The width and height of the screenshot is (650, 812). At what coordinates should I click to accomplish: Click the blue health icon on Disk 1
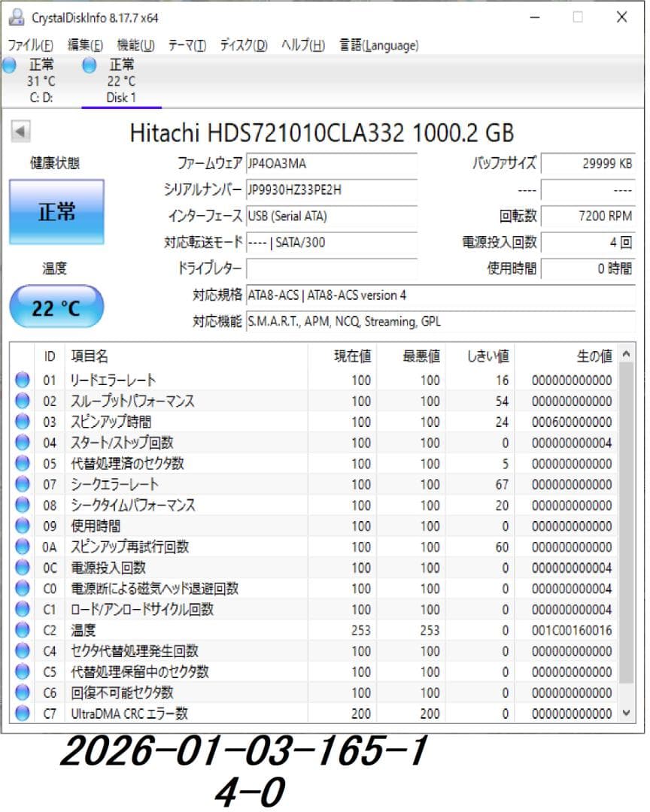pos(88,66)
